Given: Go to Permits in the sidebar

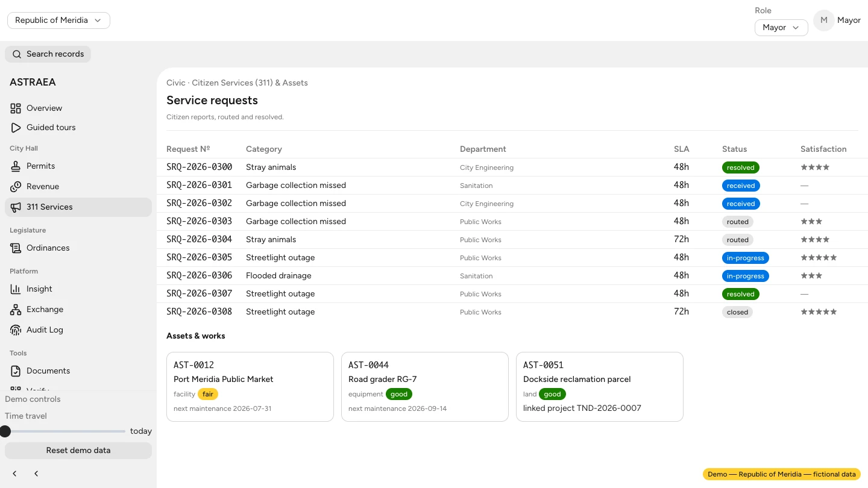Looking at the screenshot, I should (78, 166).
